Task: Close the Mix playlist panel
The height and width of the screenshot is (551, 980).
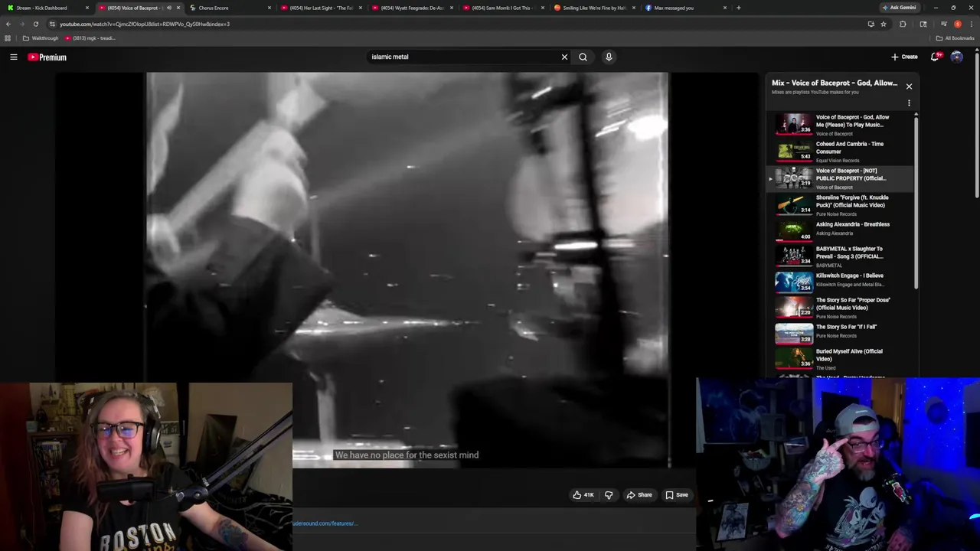Action: [x=909, y=86]
